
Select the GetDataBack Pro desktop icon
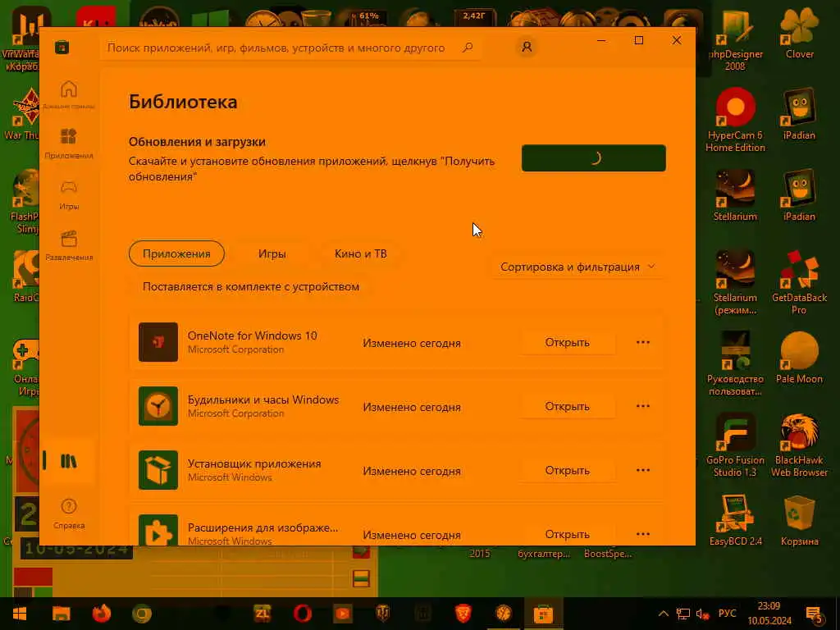pos(799,282)
